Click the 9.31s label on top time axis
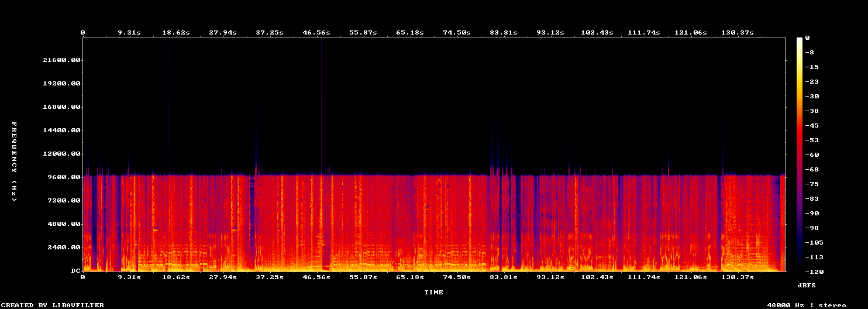868x309 pixels. click(x=129, y=32)
